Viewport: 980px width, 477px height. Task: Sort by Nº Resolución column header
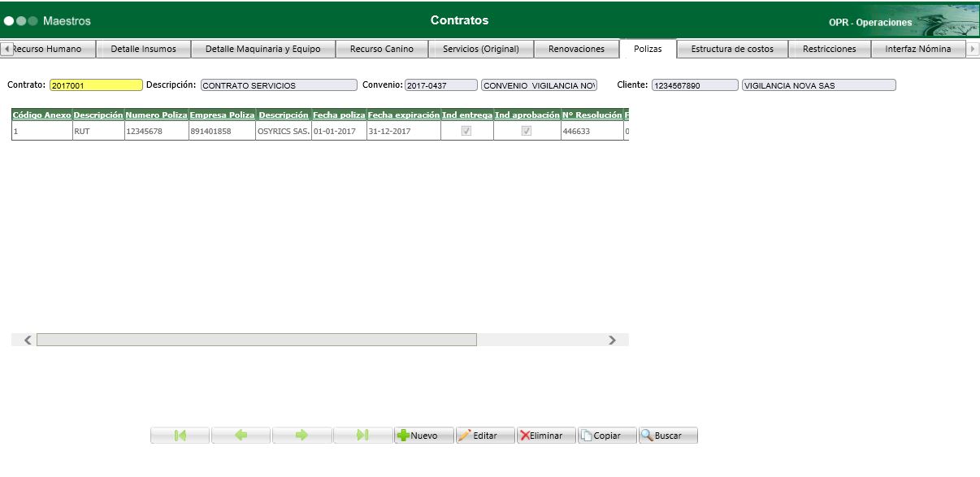coord(592,115)
